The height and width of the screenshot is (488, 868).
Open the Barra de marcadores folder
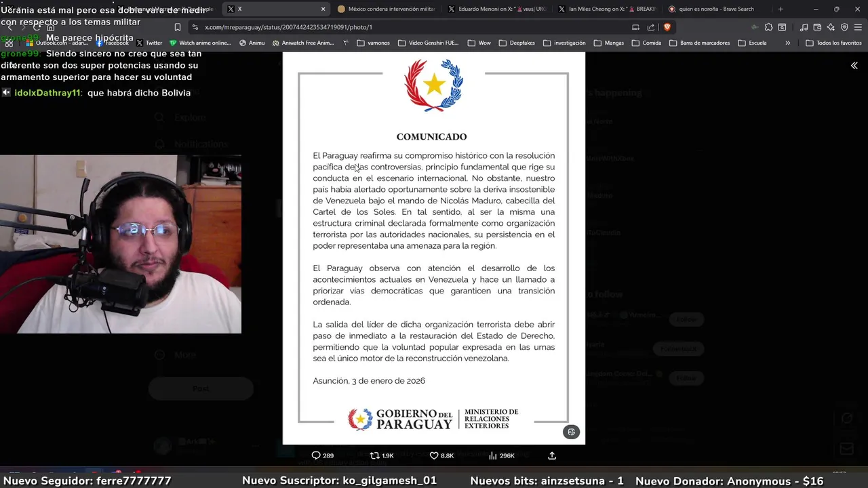700,43
